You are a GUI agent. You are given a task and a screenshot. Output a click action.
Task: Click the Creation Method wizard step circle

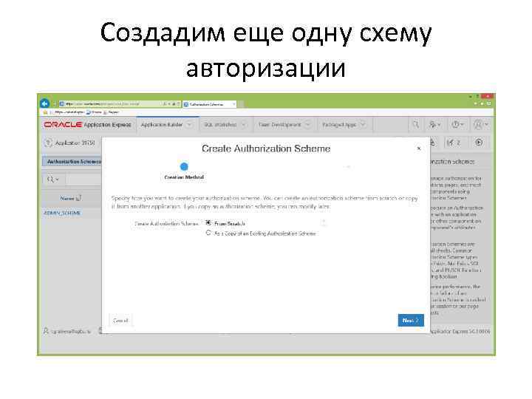184,166
